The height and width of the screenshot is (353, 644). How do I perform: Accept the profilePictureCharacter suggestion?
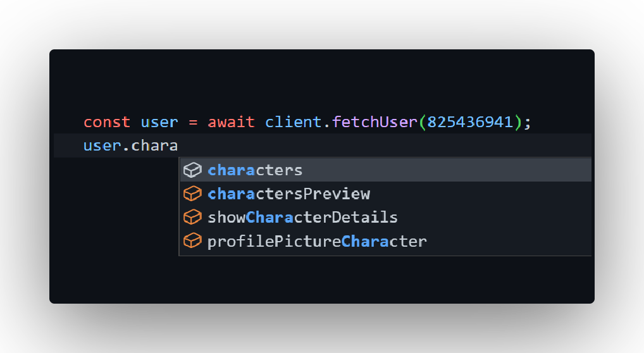317,241
